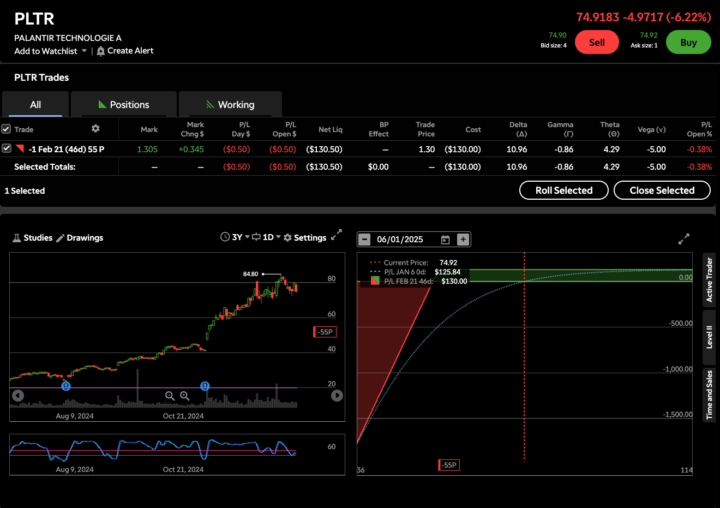
Task: Switch to the Working tab
Action: click(230, 104)
